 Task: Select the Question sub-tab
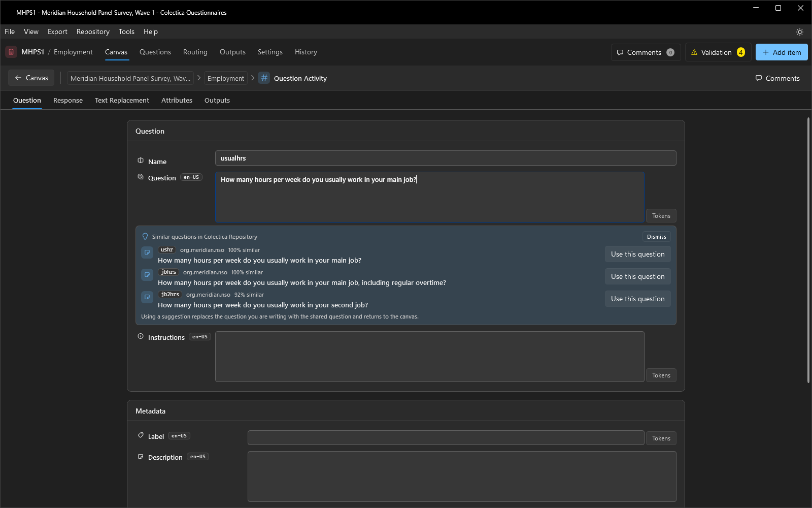[x=27, y=100]
